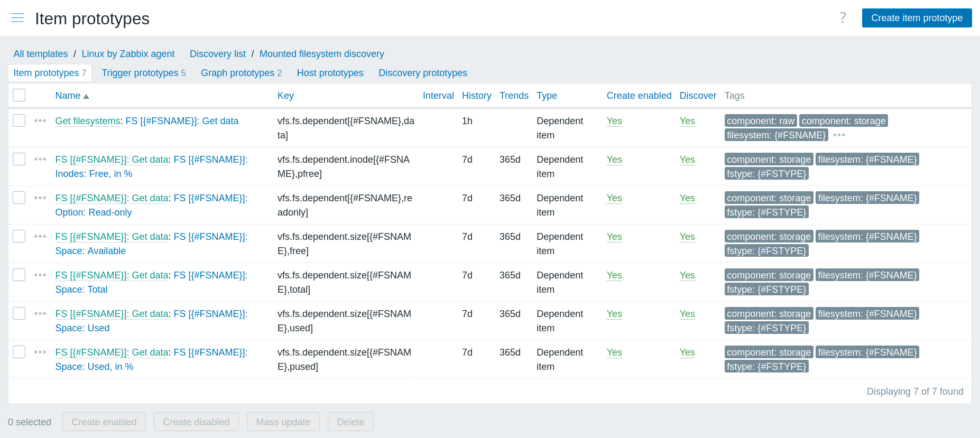The width and height of the screenshot is (980, 438).
Task: Open the three-dot menu for Get data row
Action: [x=40, y=120]
